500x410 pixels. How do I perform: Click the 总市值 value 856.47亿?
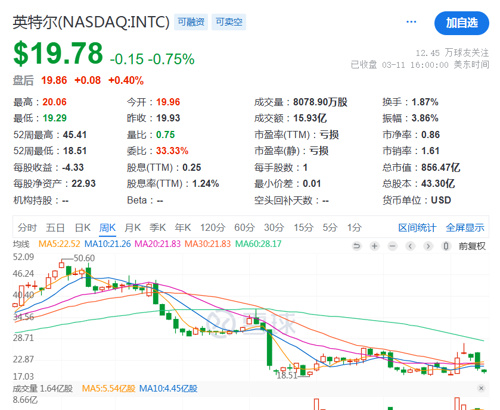tap(441, 167)
